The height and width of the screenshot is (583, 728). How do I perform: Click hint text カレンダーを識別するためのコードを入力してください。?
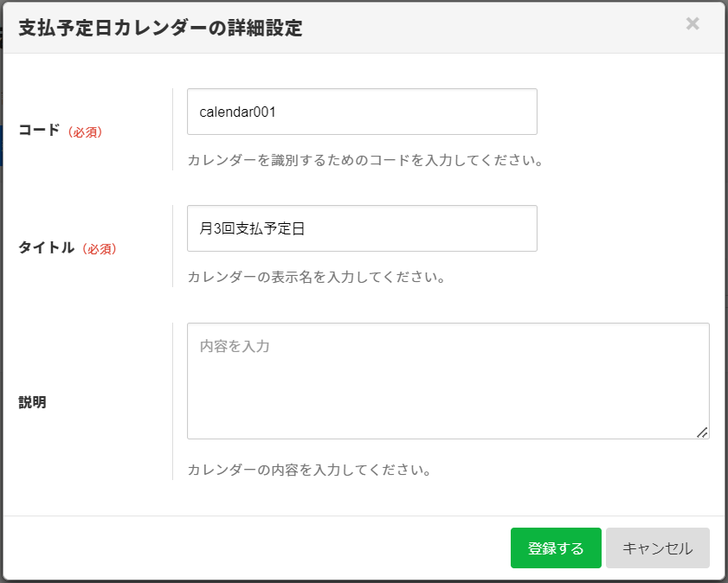pos(365,161)
